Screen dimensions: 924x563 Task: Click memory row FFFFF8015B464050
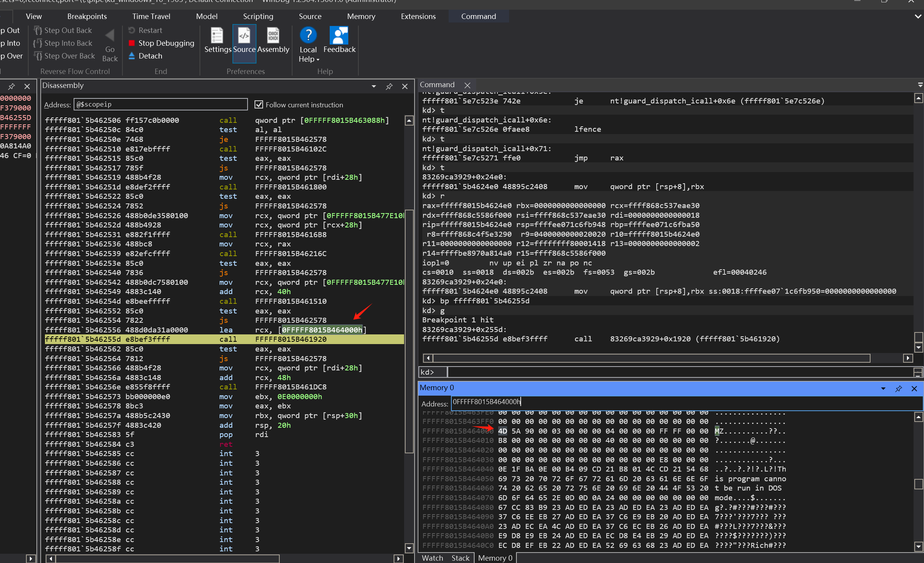click(x=604, y=479)
